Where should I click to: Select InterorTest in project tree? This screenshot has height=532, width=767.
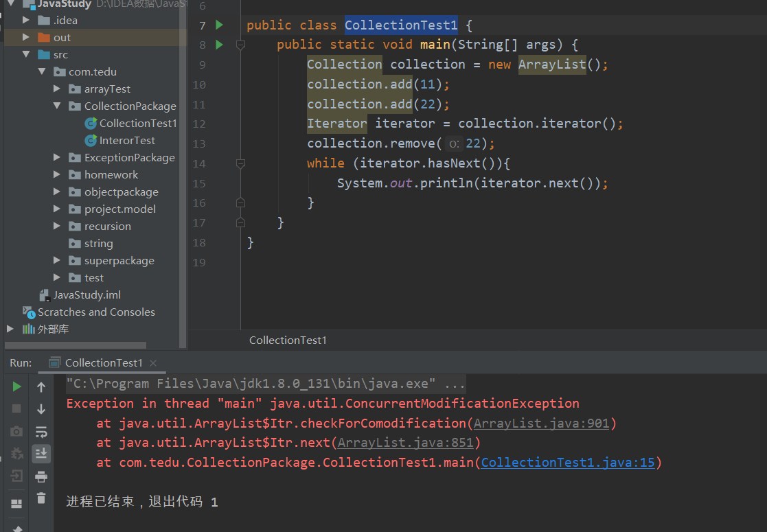(127, 140)
